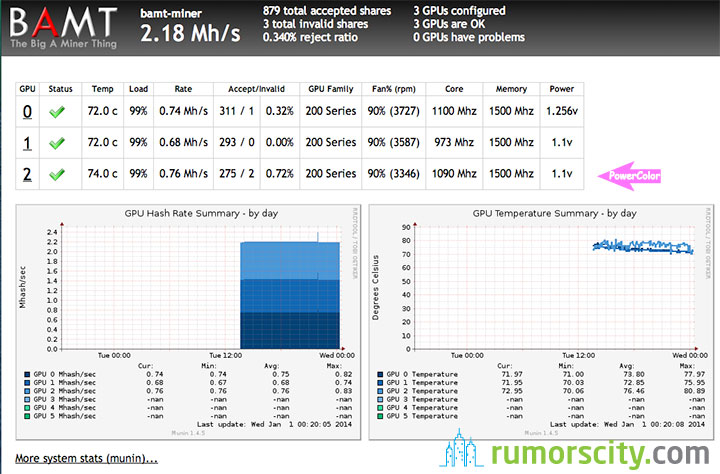
Task: Click 3 total invalid shares text
Action: coord(315,24)
